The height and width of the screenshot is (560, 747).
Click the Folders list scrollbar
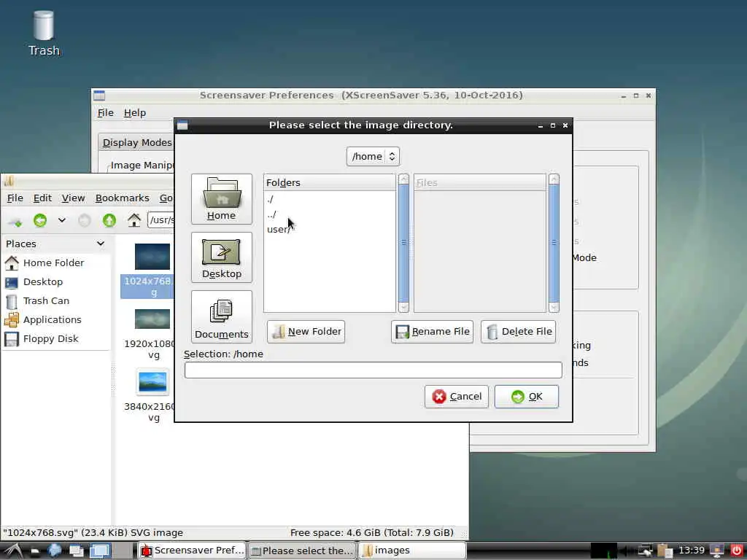403,243
